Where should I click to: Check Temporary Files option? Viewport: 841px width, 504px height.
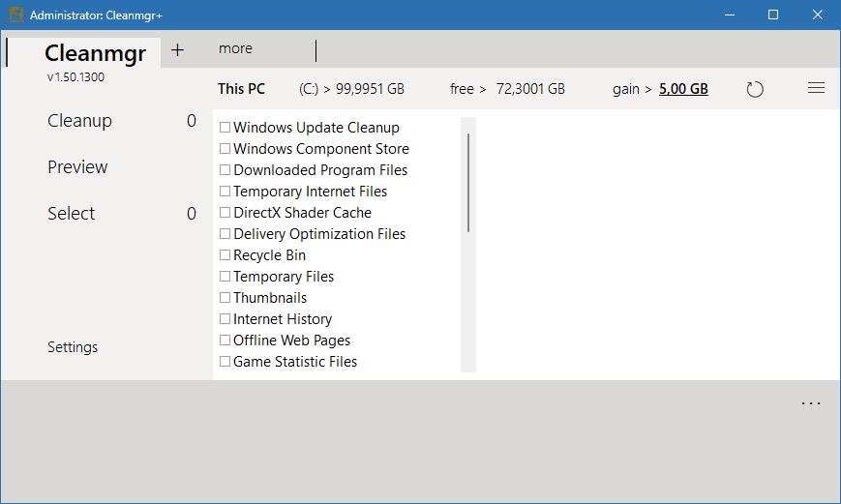pos(225,276)
